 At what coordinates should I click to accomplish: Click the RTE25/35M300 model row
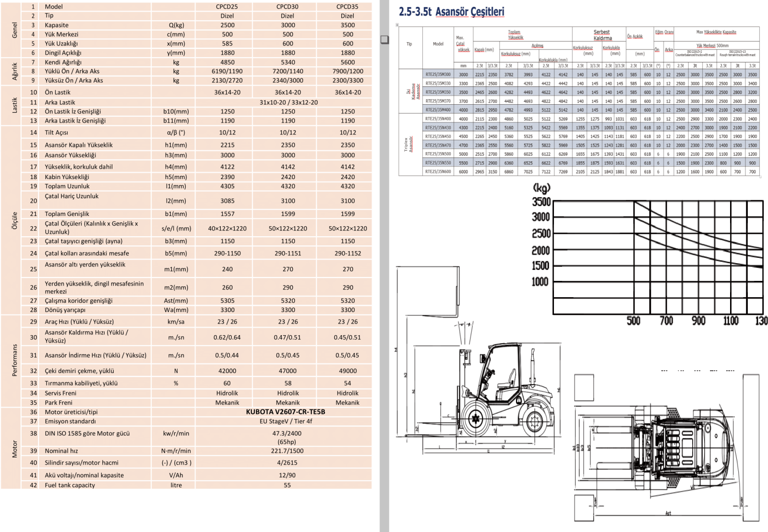pyautogui.click(x=438, y=74)
